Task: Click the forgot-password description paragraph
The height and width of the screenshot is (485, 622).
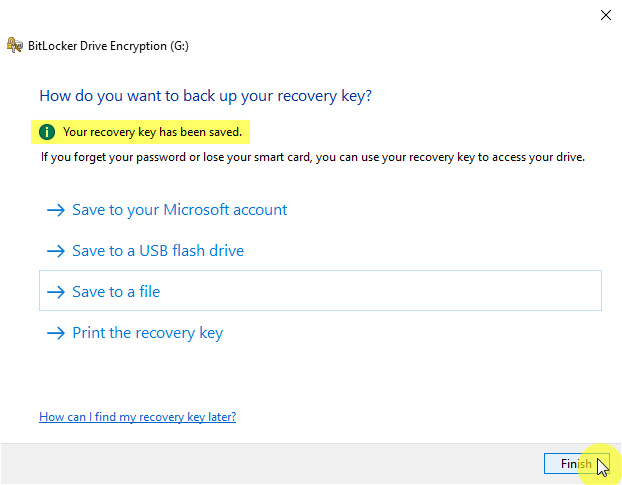Action: click(312, 157)
